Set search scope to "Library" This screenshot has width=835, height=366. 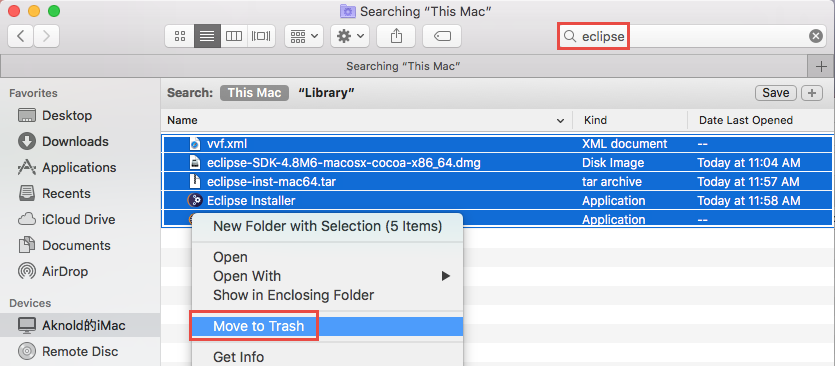326,93
